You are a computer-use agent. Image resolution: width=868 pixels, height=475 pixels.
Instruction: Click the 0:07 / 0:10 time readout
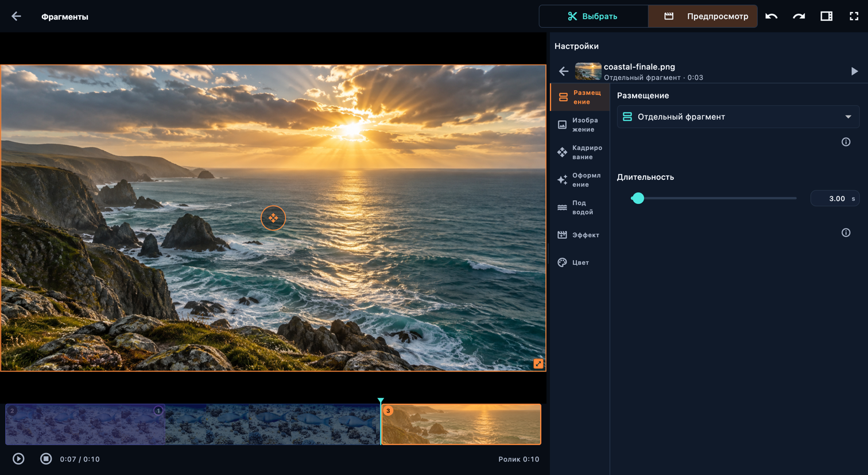point(80,459)
